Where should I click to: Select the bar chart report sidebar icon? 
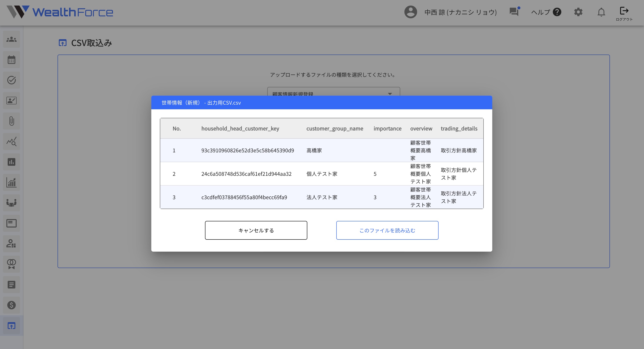pyautogui.click(x=11, y=162)
